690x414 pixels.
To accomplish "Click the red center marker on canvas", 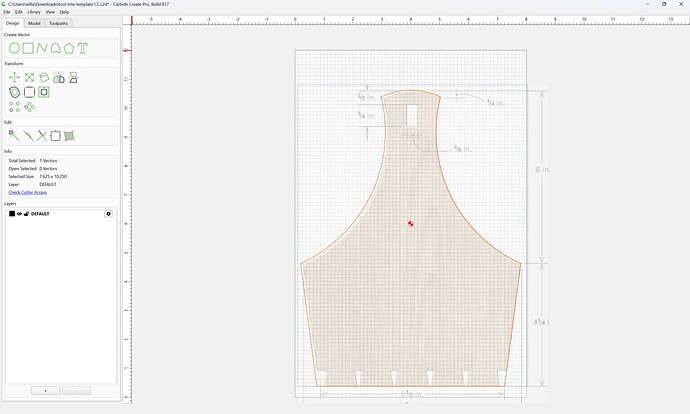I will click(x=411, y=224).
